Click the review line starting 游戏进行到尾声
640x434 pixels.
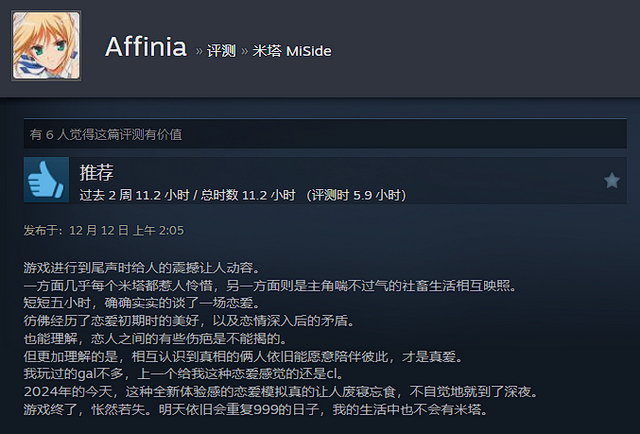click(x=142, y=268)
